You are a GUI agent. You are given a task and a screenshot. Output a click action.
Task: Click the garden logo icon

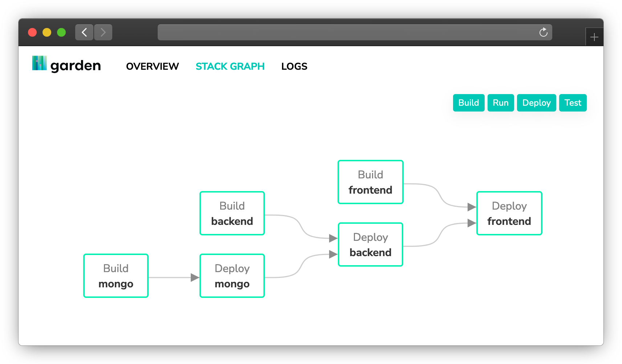click(x=39, y=63)
